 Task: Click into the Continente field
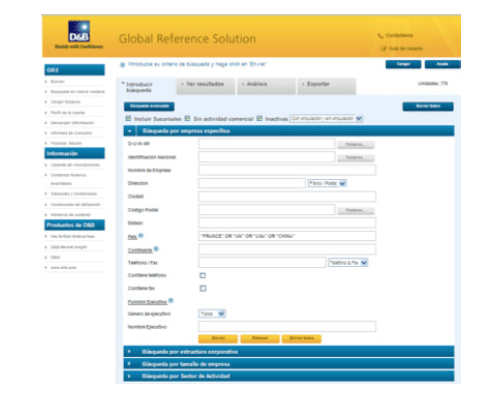click(x=287, y=249)
